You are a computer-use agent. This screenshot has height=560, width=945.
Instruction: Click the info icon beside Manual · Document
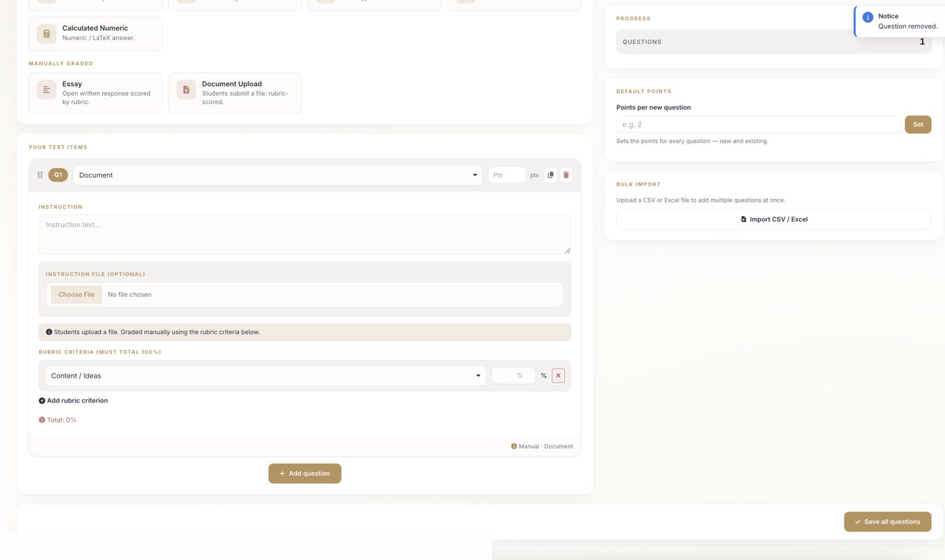pos(514,446)
